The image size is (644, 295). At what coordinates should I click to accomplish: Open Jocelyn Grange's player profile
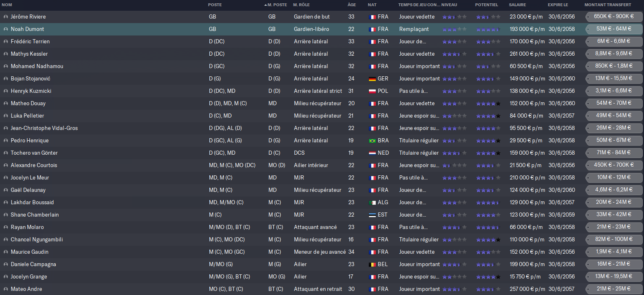(x=29, y=277)
